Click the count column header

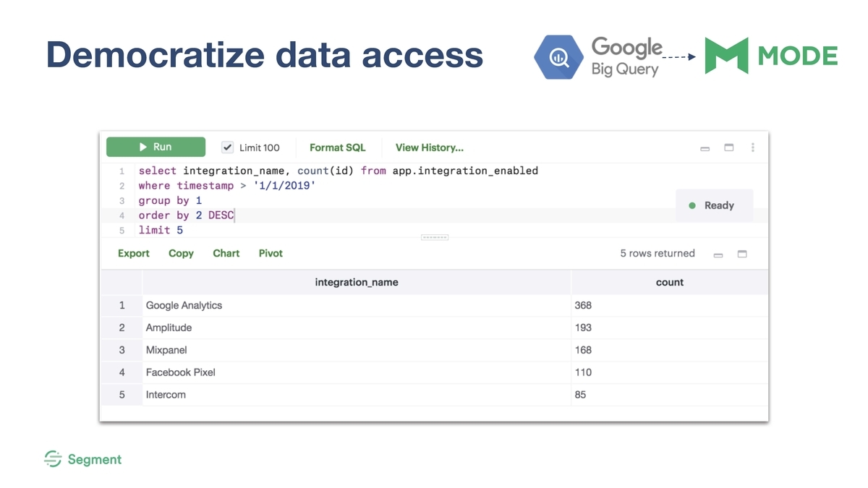tap(670, 282)
